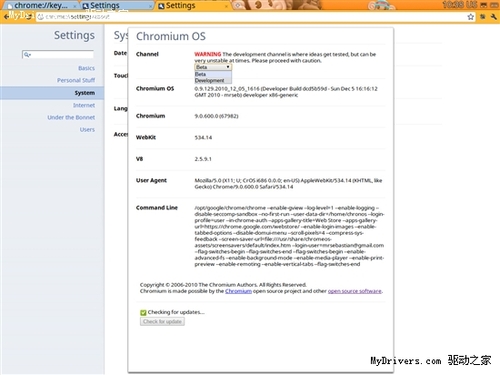Click the US keyboard layout indicator
This screenshot has width=500, height=375.
point(472,5)
